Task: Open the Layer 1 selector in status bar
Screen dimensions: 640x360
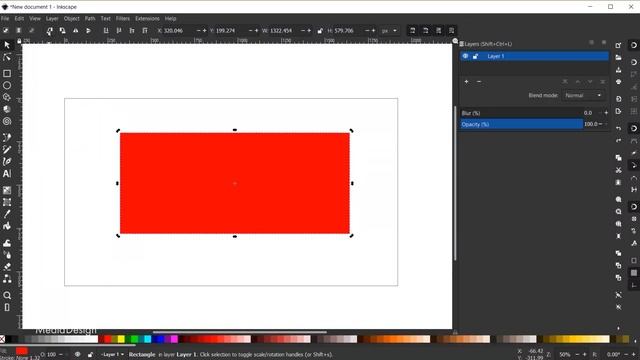Action: pyautogui.click(x=113, y=354)
